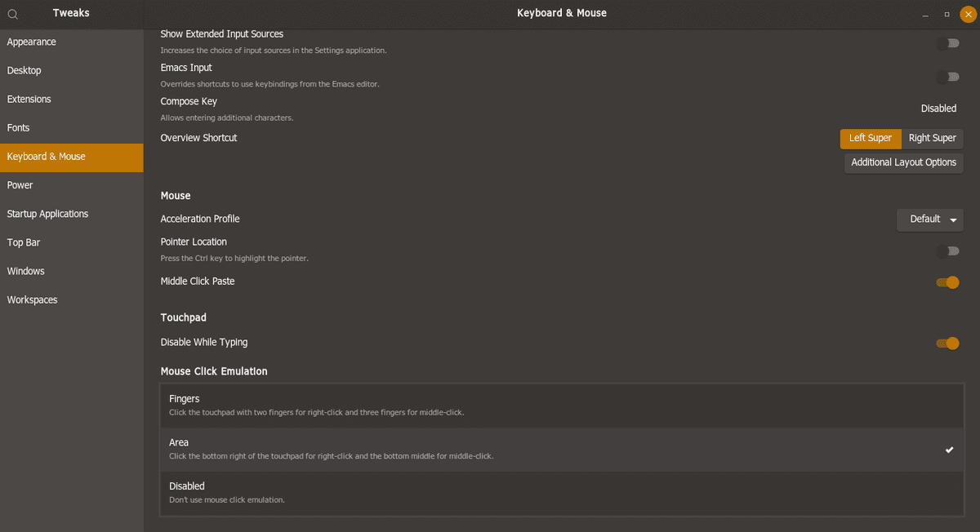Open the Acceleration Profile Default dropdown
The height and width of the screenshot is (532, 980).
tap(930, 219)
